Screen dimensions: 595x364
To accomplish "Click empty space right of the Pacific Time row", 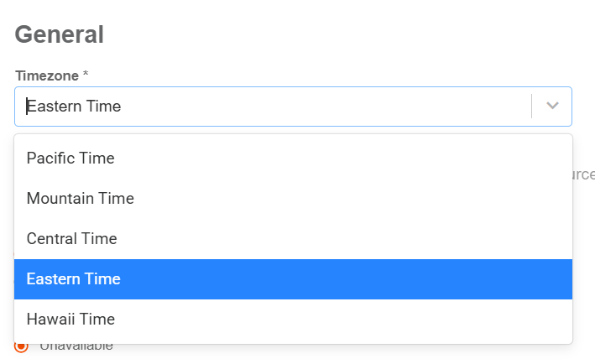I will tap(378, 158).
